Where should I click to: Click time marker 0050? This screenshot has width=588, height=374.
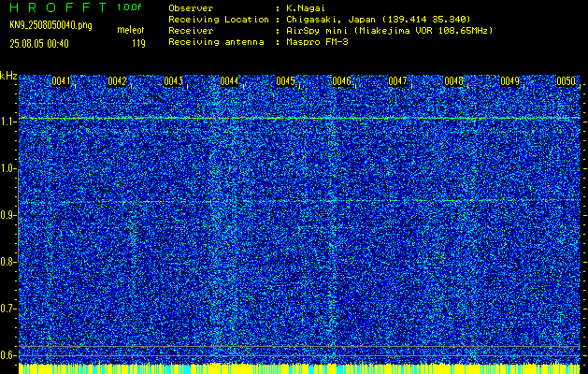point(566,81)
